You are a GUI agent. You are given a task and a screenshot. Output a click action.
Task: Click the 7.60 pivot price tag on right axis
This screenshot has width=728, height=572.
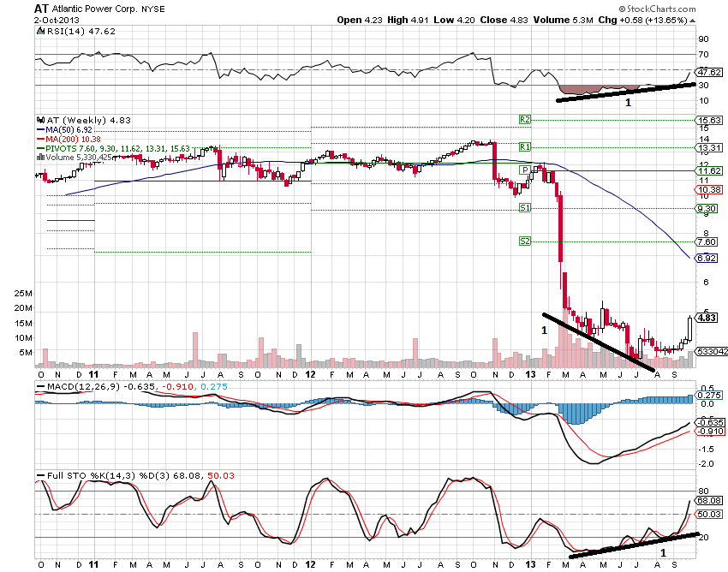(x=707, y=241)
